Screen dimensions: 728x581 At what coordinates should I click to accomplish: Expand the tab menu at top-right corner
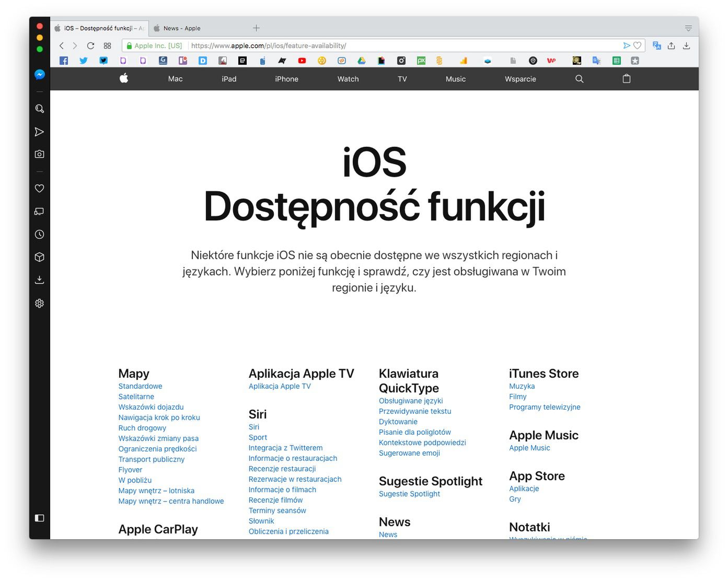(x=688, y=28)
